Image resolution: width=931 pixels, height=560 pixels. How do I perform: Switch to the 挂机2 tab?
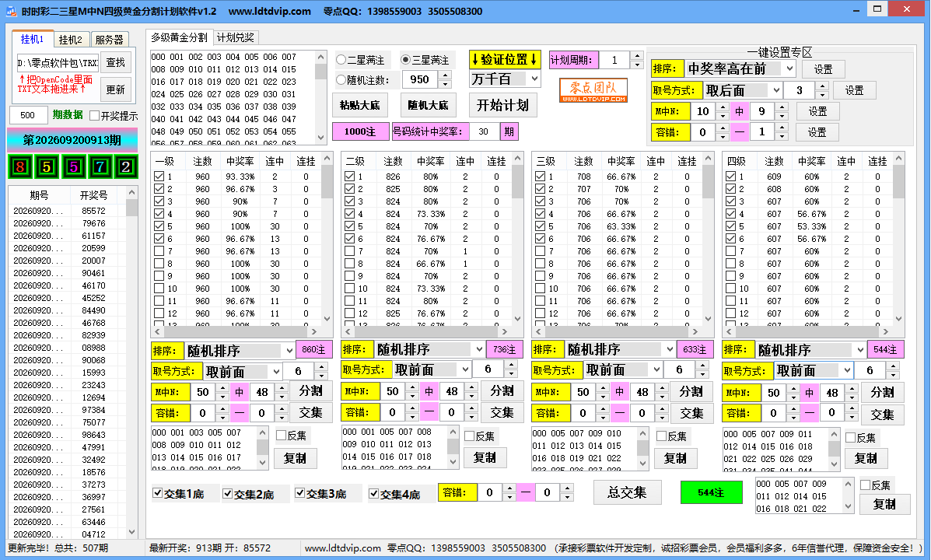pos(71,40)
